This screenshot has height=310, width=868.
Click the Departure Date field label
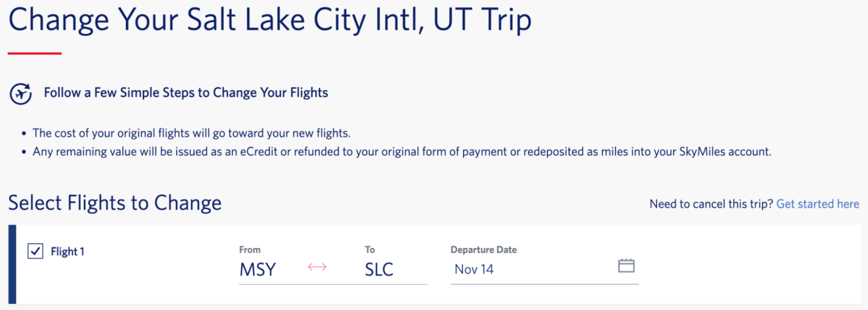click(x=483, y=250)
